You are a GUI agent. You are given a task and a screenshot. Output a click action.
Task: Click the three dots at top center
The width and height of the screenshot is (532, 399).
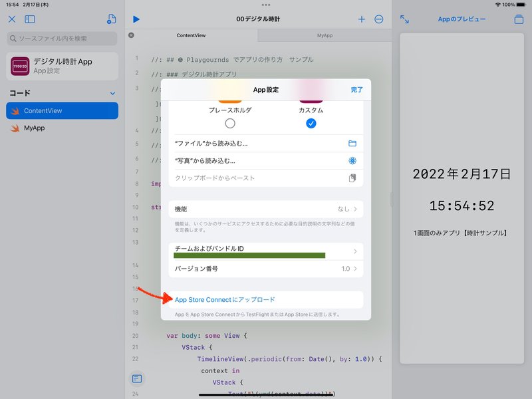(266, 5)
